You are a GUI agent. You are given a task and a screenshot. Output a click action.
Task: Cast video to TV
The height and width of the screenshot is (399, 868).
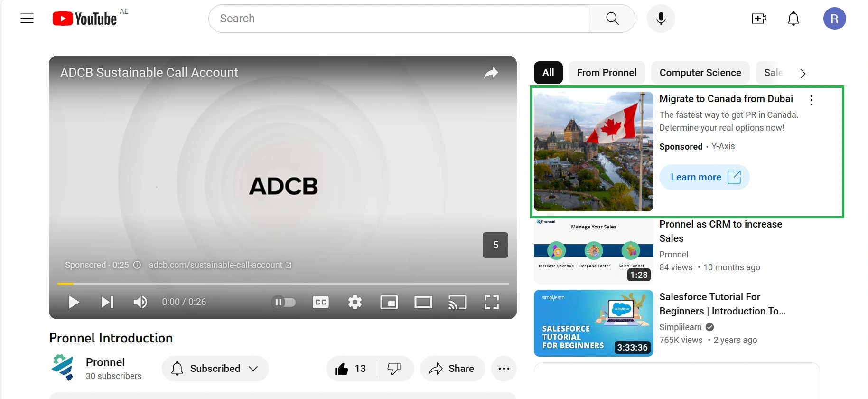[x=457, y=302]
